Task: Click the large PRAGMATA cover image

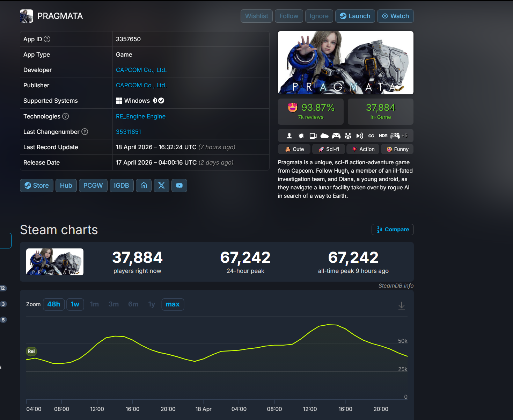Action: click(x=346, y=63)
